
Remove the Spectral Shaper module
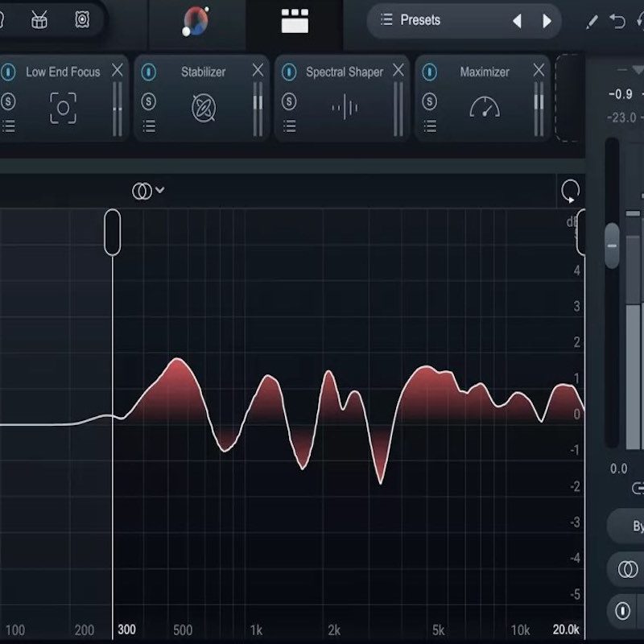[x=398, y=70]
